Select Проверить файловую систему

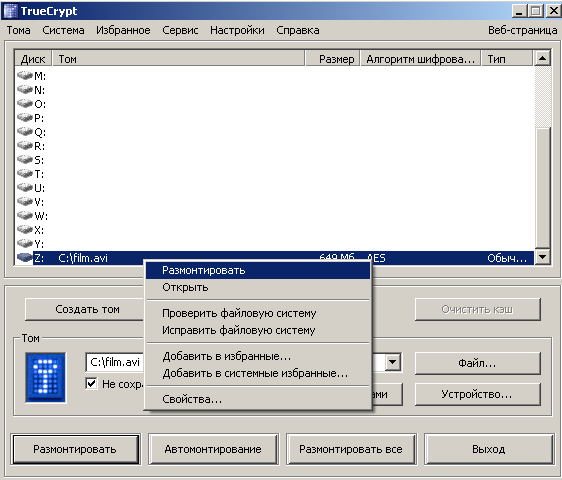click(258, 313)
